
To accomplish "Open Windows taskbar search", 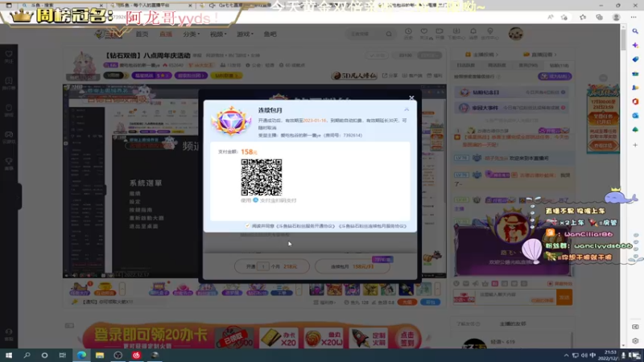I will click(x=27, y=355).
